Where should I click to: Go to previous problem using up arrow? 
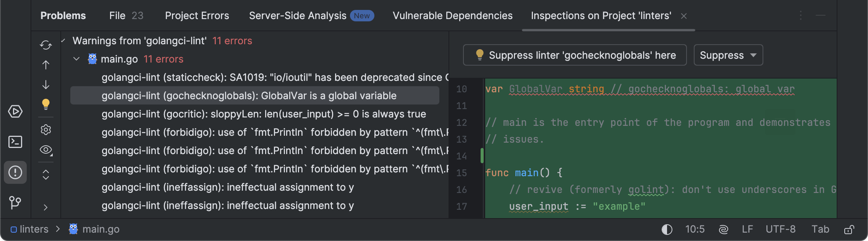click(46, 65)
